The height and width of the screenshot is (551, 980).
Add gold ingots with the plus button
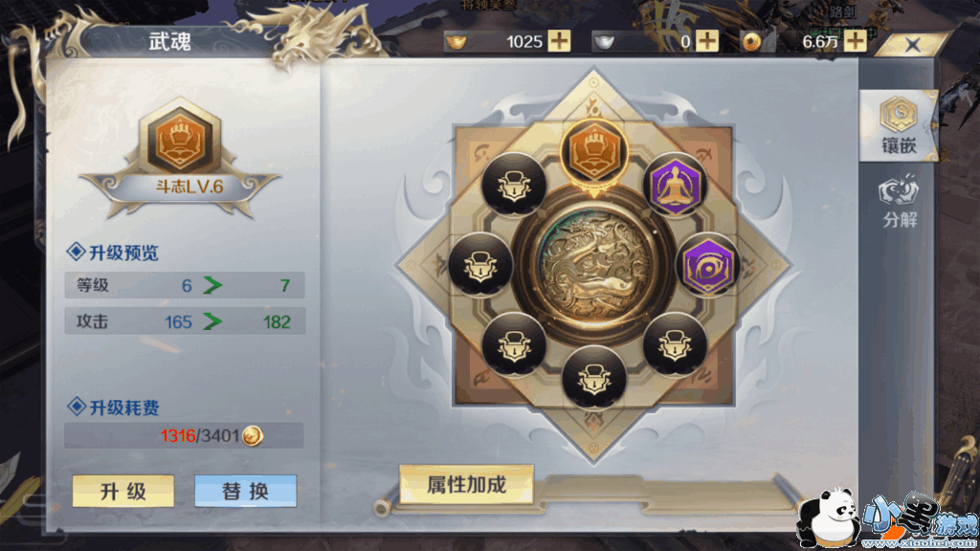(x=559, y=41)
